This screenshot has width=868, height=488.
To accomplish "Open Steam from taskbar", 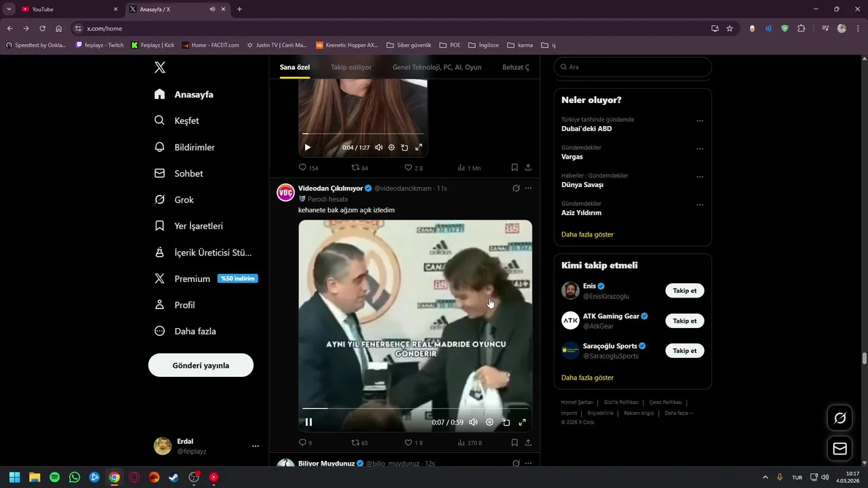I will [174, 477].
